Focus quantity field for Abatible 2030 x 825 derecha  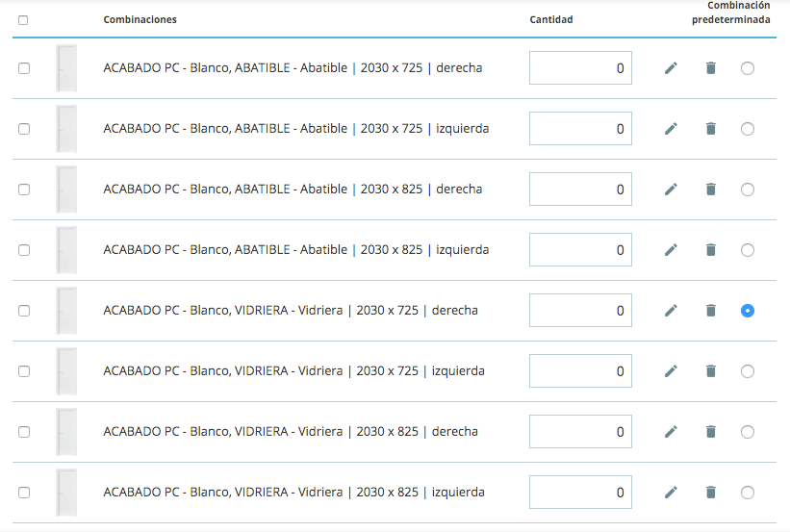[x=580, y=189]
